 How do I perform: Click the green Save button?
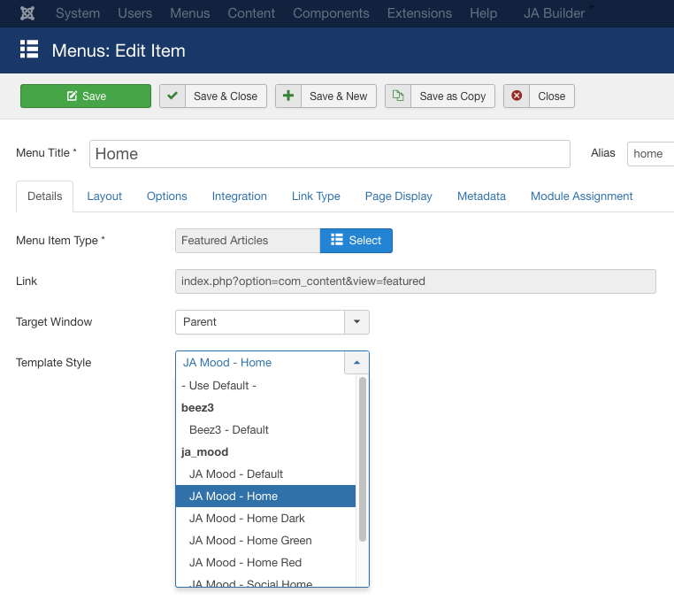click(x=86, y=96)
